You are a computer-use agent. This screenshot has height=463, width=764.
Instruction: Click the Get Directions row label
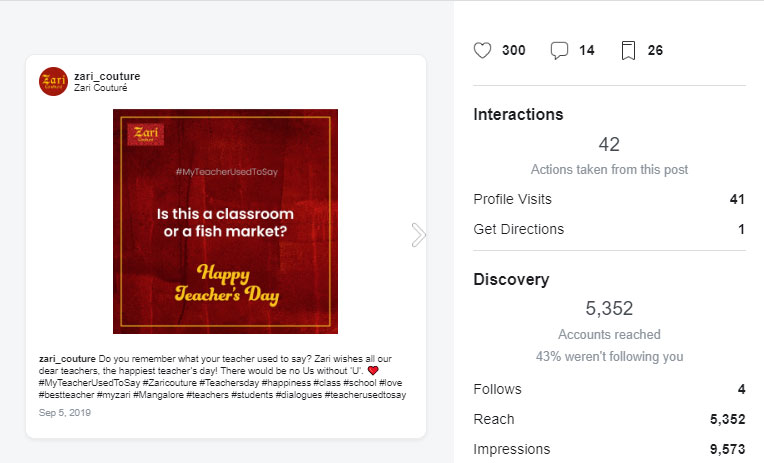click(x=518, y=229)
